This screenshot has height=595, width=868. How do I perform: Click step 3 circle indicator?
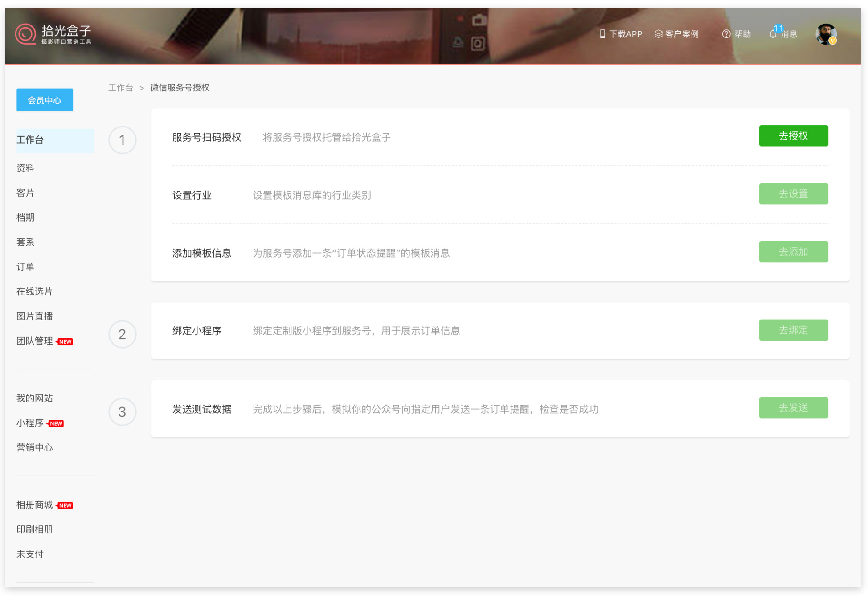click(122, 412)
